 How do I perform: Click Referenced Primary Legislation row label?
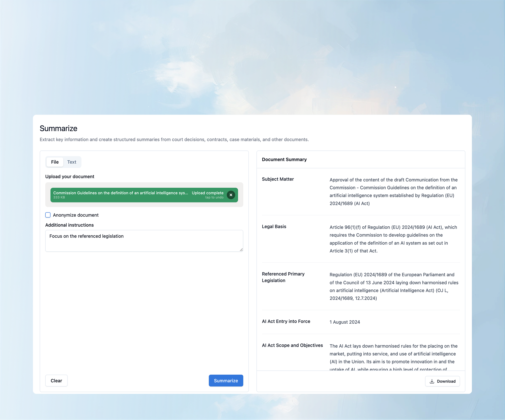point(283,277)
